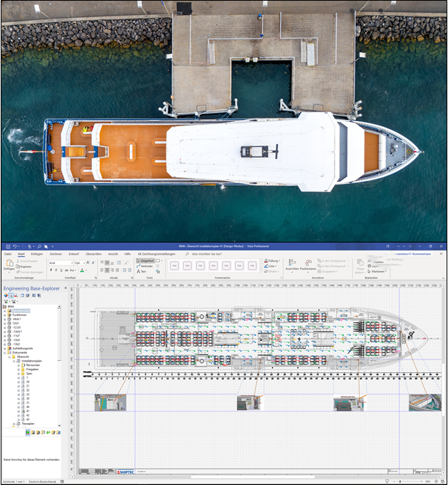Viewport: 448px width, 485px height.
Task: Toggle center paragraph alignment
Action: coord(107,270)
